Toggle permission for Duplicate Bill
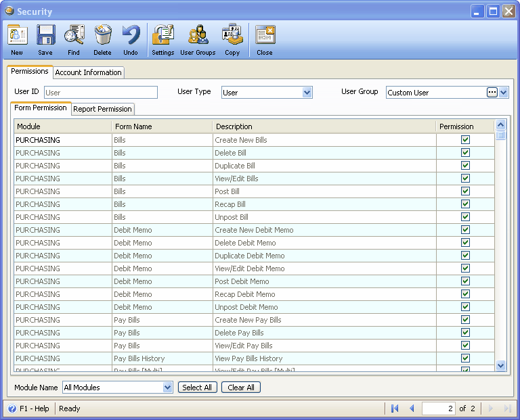The image size is (520, 420). tap(465, 166)
